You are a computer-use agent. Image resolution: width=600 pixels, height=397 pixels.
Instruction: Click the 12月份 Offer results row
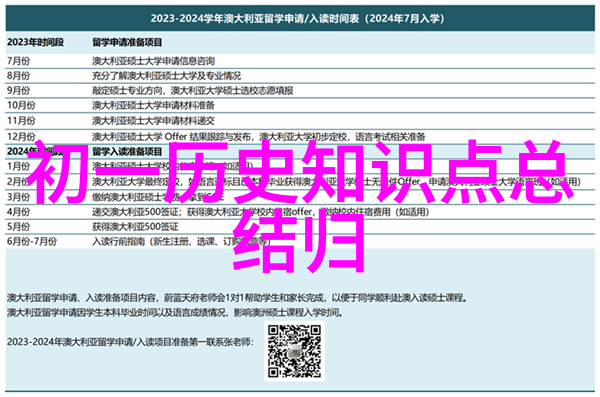[x=300, y=136]
